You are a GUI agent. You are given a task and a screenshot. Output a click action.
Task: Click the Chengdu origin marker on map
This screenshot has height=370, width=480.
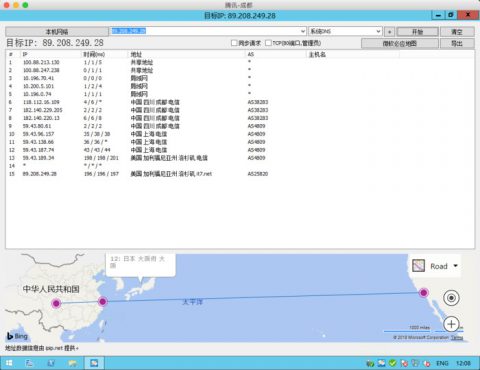coord(56,303)
